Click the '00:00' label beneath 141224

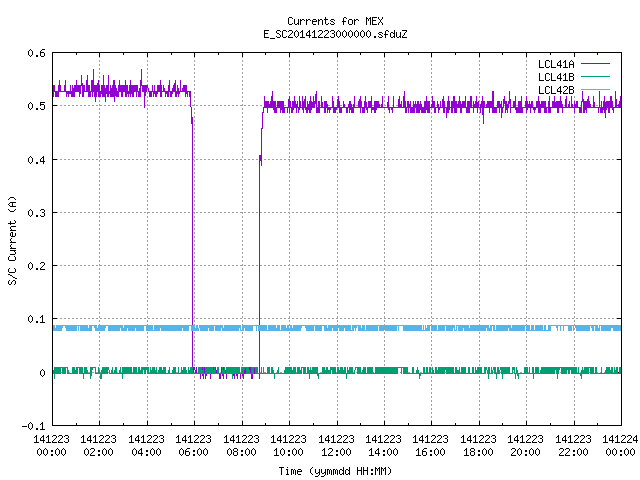[620, 452]
